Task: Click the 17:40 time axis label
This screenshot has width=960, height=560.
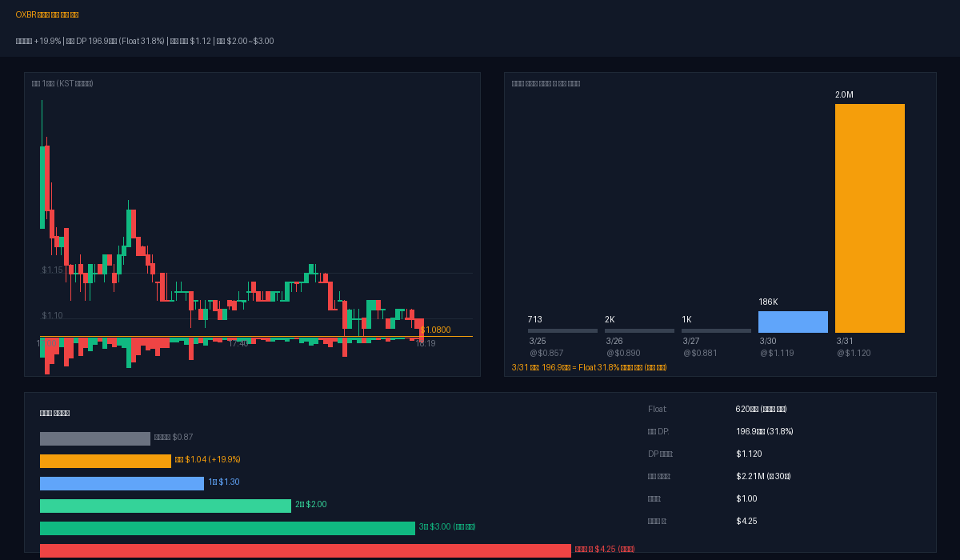Action: pos(238,343)
